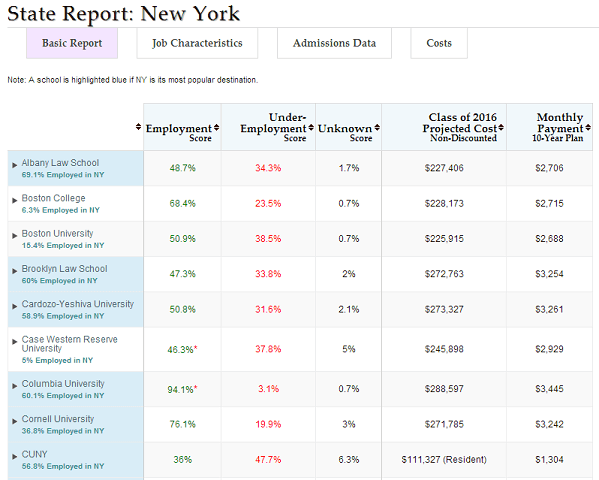Expand Case Western Reserve University row
Screen dimensions: 599x480
click(15, 342)
